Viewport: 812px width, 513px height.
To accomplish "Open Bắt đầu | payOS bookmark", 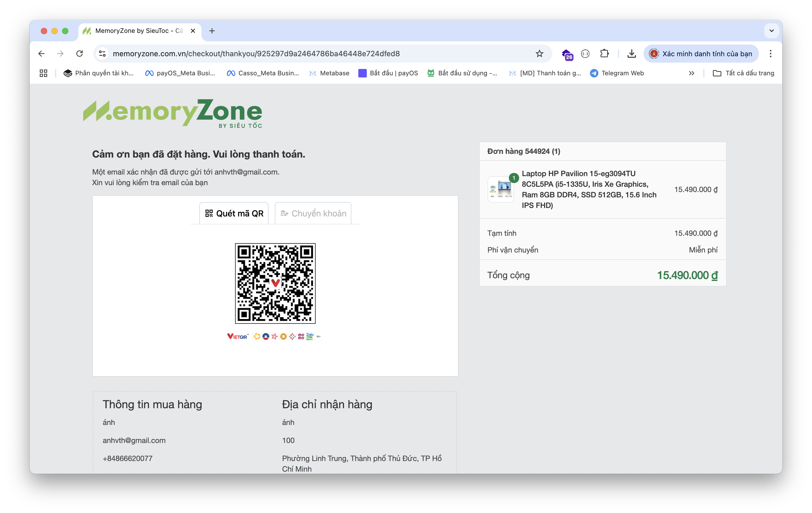I will click(388, 73).
